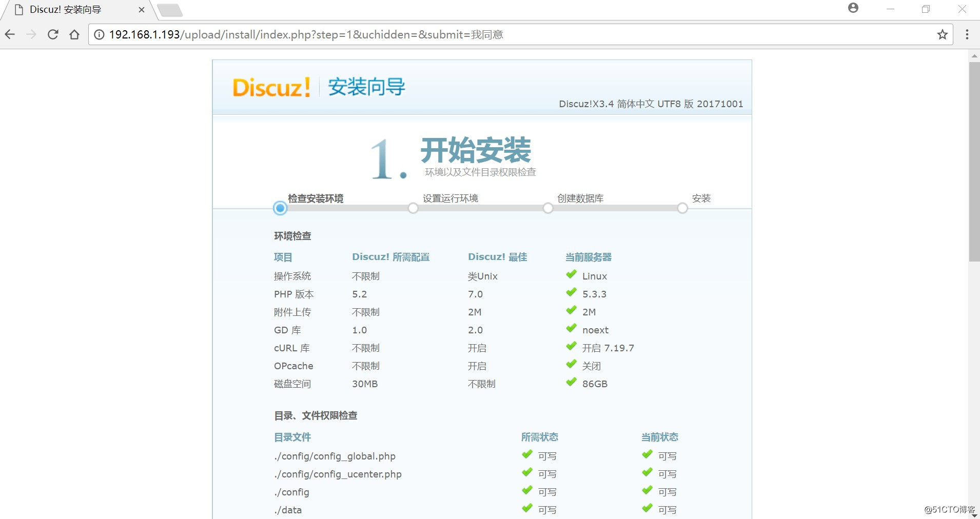This screenshot has width=980, height=519.
Task: Click the 设置运行环境 step marker
Action: [413, 208]
